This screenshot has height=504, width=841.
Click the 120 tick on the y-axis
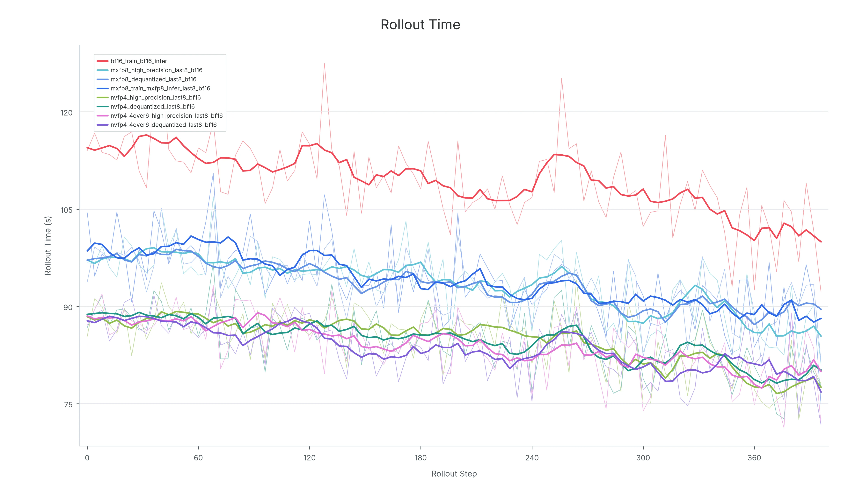pos(66,112)
